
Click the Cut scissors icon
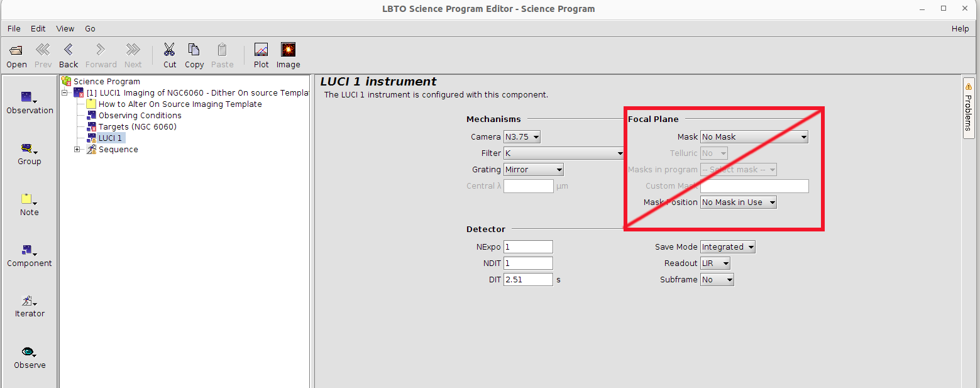point(170,50)
